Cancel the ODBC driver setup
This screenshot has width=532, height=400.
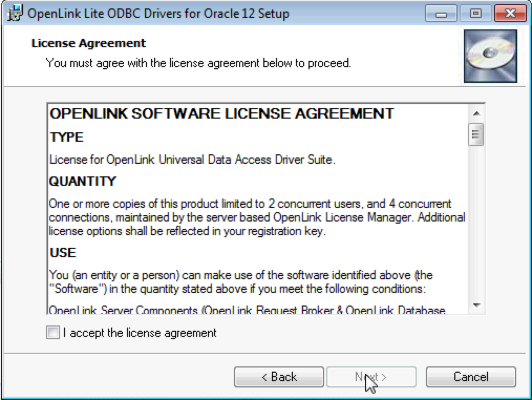(471, 377)
